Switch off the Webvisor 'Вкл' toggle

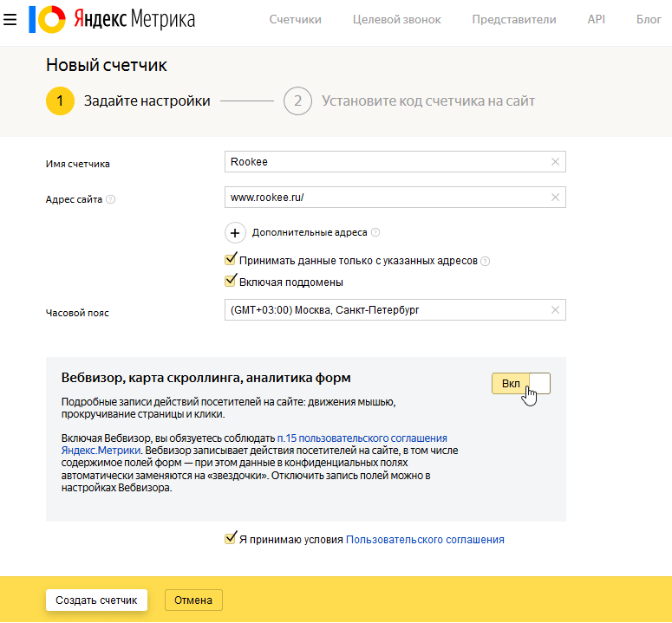521,383
